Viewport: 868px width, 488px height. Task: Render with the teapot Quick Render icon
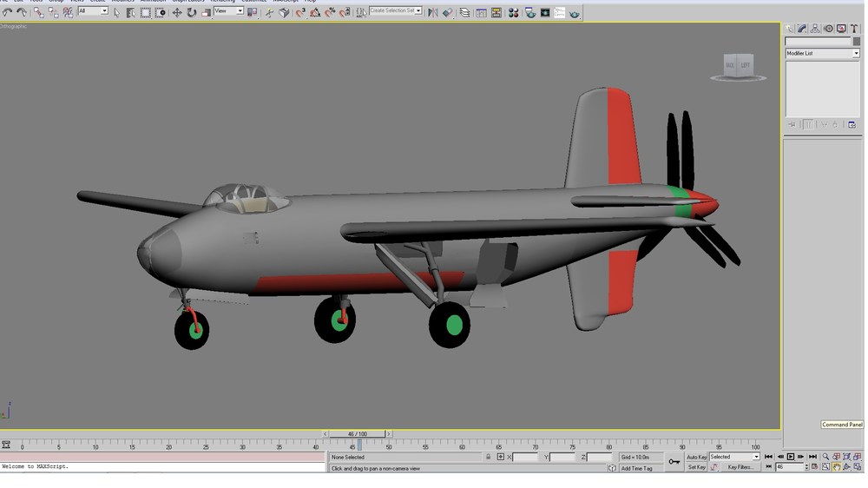click(x=574, y=13)
